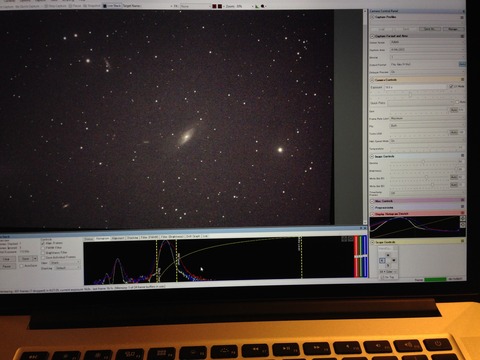This screenshot has height=360, width=480.
Task: Open the Binning dropdown
Action: [x=427, y=57]
